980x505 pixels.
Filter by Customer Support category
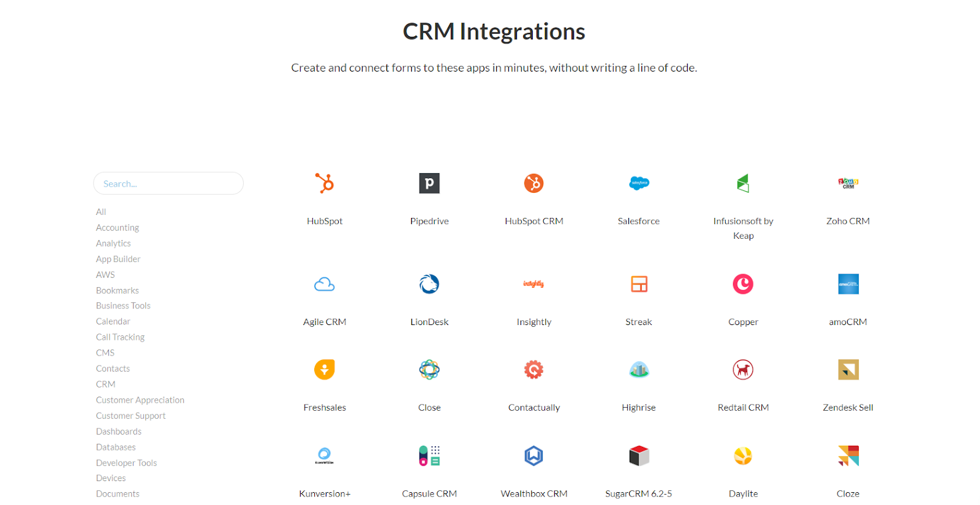point(131,416)
